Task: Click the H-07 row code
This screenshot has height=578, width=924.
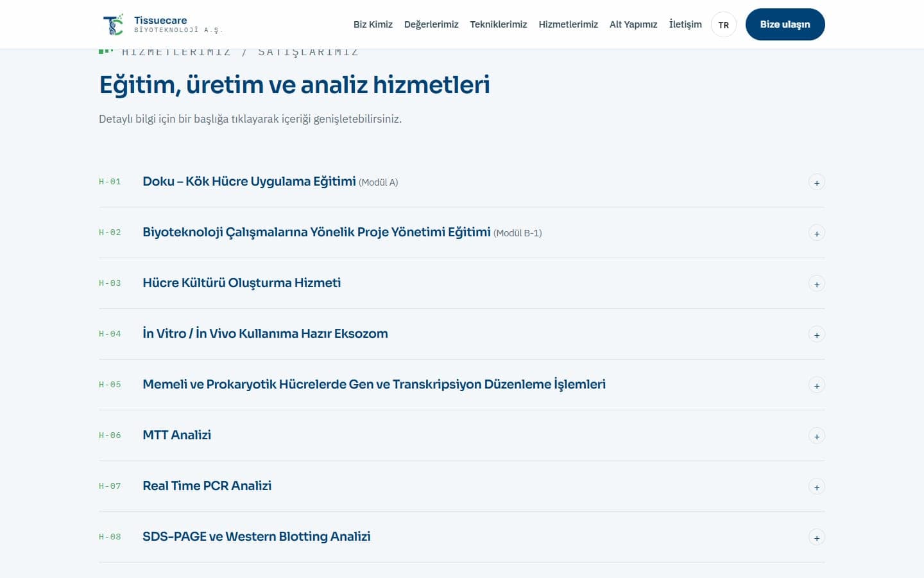Action: tap(110, 486)
